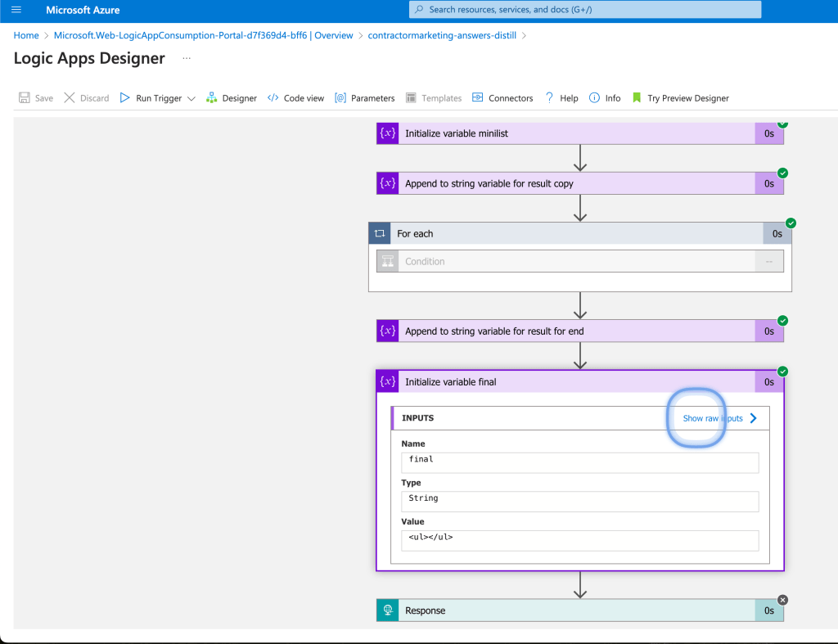
Task: Open the contractormarketing-answers-distill breadcrumb
Action: [442, 35]
